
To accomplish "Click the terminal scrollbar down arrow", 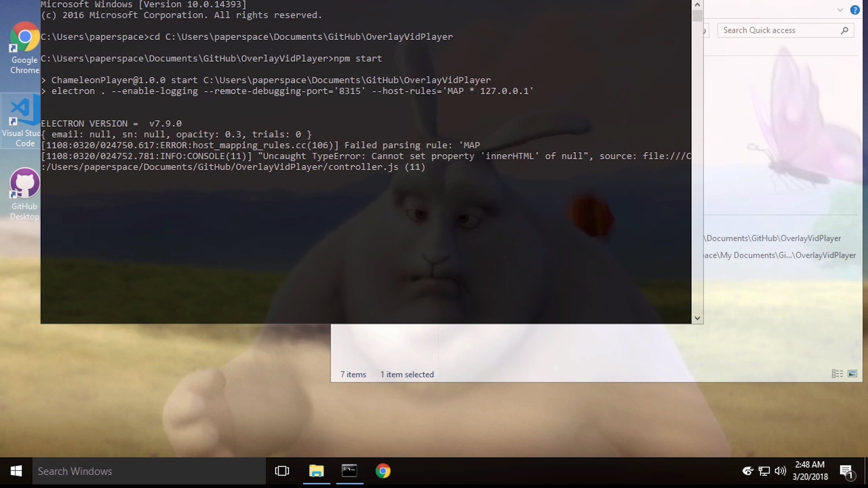I will 696,318.
